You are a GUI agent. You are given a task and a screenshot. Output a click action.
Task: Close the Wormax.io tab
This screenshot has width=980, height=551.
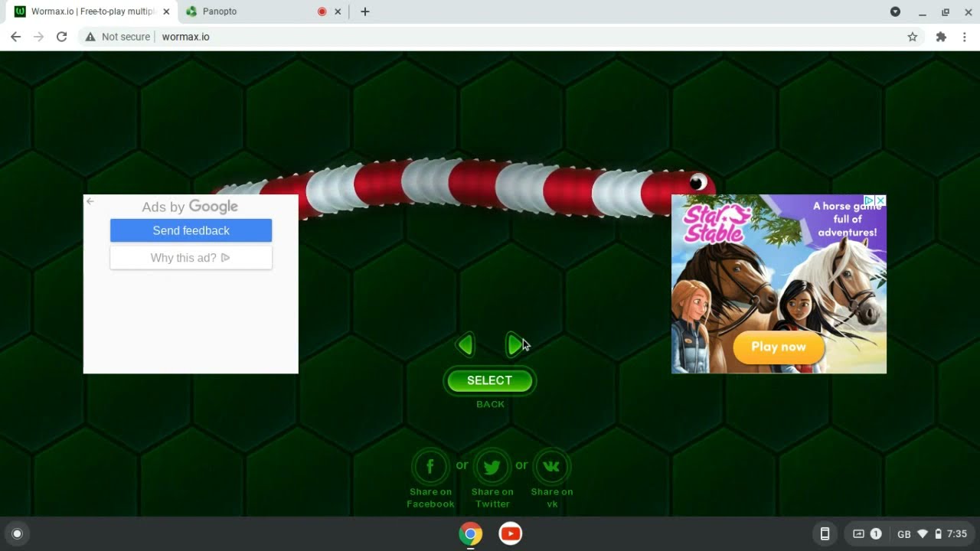click(x=166, y=11)
